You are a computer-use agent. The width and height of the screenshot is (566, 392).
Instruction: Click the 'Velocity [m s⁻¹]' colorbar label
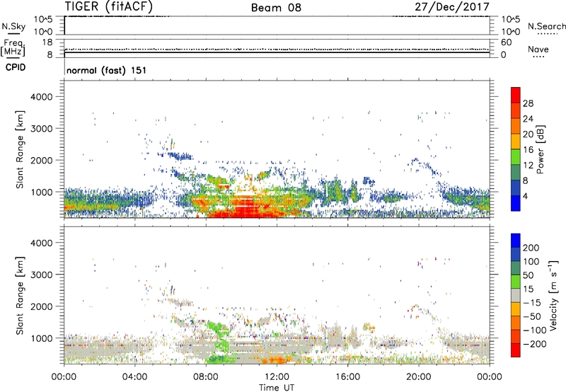tap(553, 295)
